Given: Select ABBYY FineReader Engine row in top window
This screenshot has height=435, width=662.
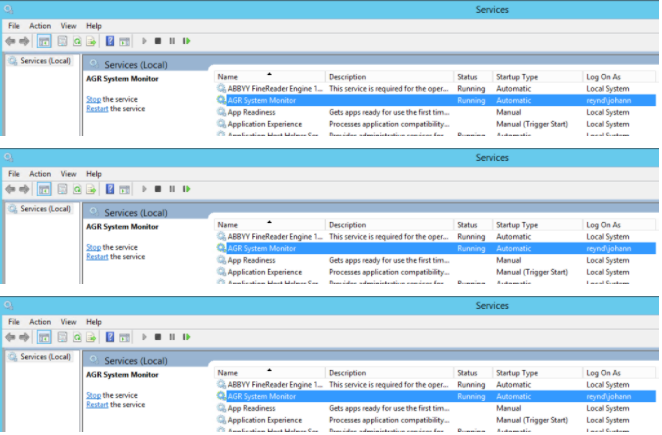Looking at the screenshot, I should (435, 89).
